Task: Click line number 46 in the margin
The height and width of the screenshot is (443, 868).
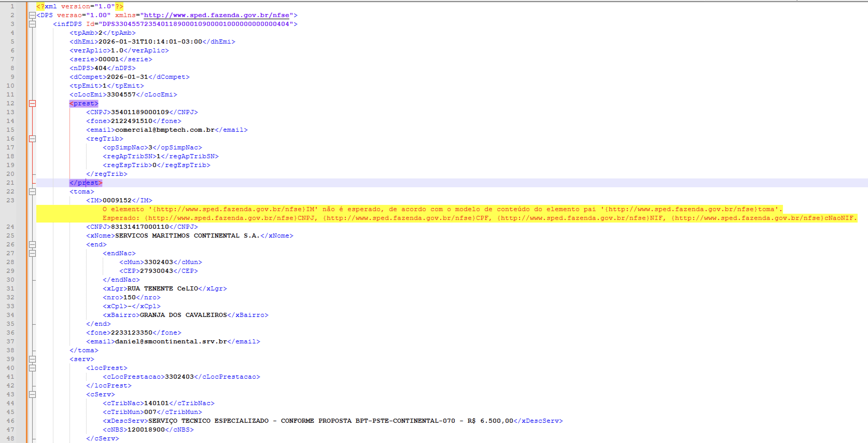Action: pyautogui.click(x=10, y=421)
